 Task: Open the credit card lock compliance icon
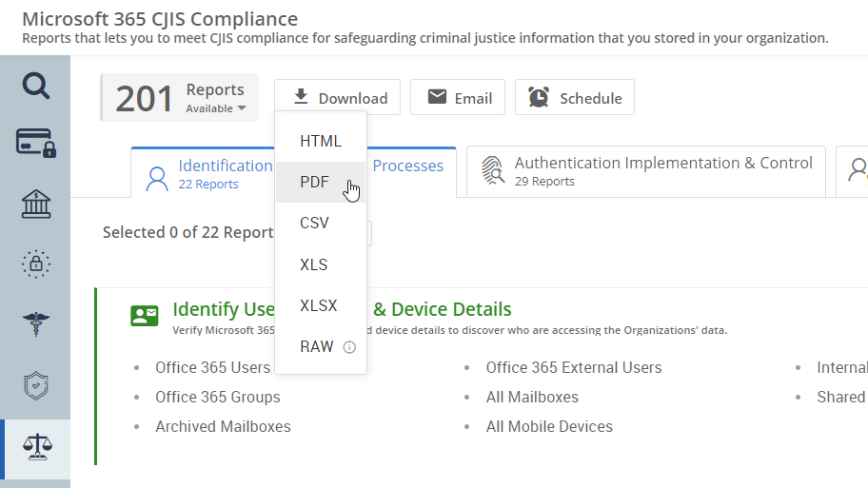(x=35, y=143)
